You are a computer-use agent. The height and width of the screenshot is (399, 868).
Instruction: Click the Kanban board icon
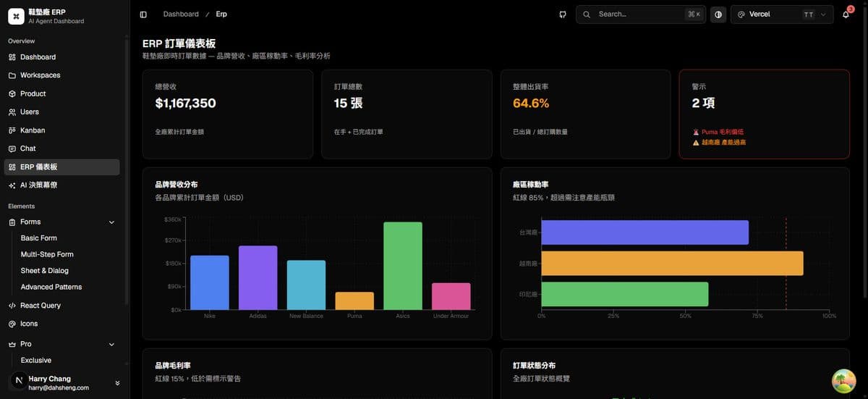tap(12, 130)
